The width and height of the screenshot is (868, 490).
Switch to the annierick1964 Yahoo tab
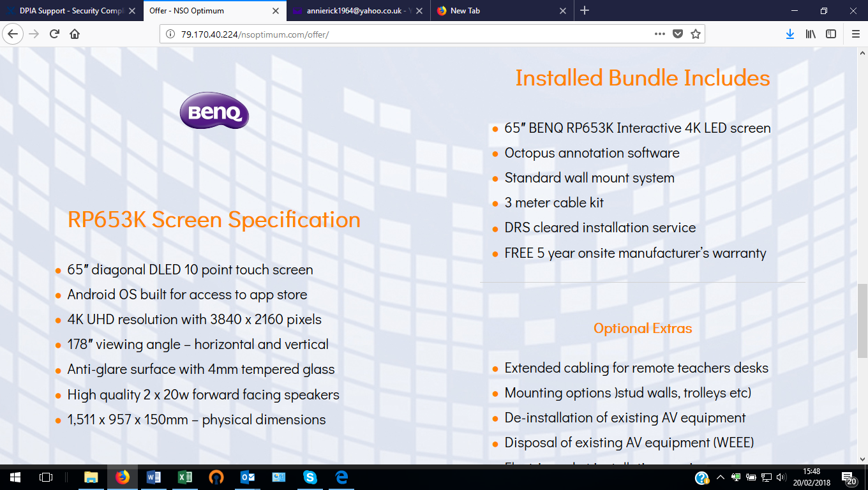coord(357,11)
